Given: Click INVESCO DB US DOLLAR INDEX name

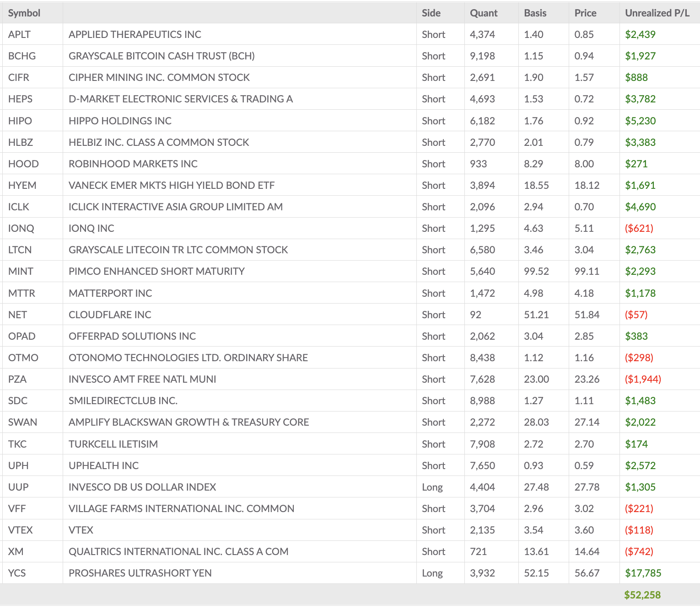Looking at the screenshot, I should pyautogui.click(x=142, y=487).
